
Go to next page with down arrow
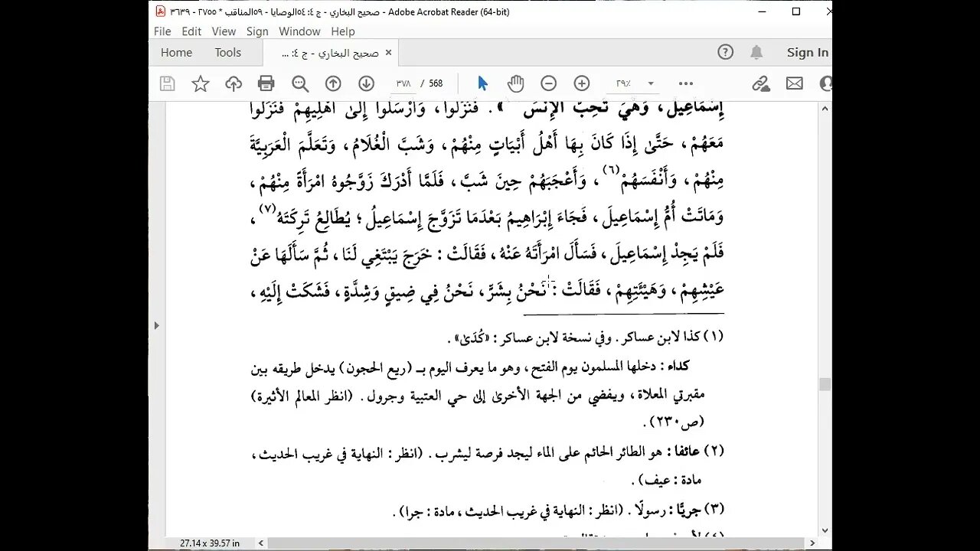[x=366, y=83]
